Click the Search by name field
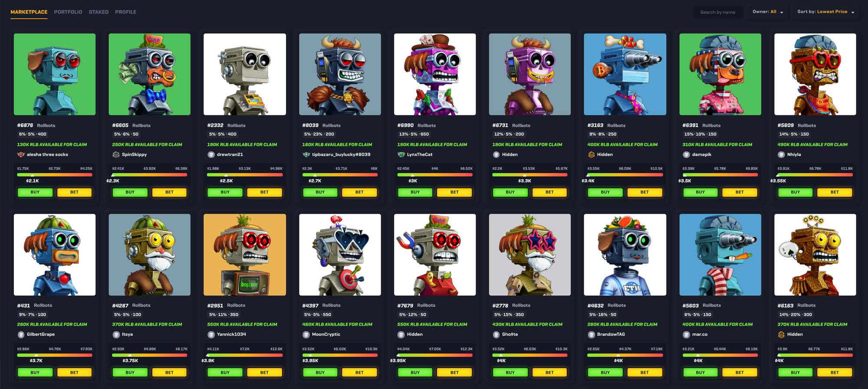The image size is (868, 389). point(718,12)
